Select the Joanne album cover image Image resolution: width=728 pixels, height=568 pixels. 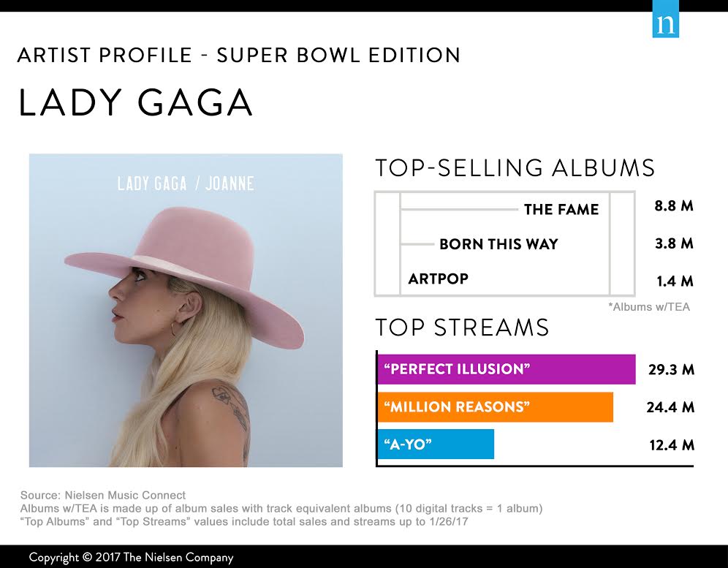pyautogui.click(x=186, y=310)
